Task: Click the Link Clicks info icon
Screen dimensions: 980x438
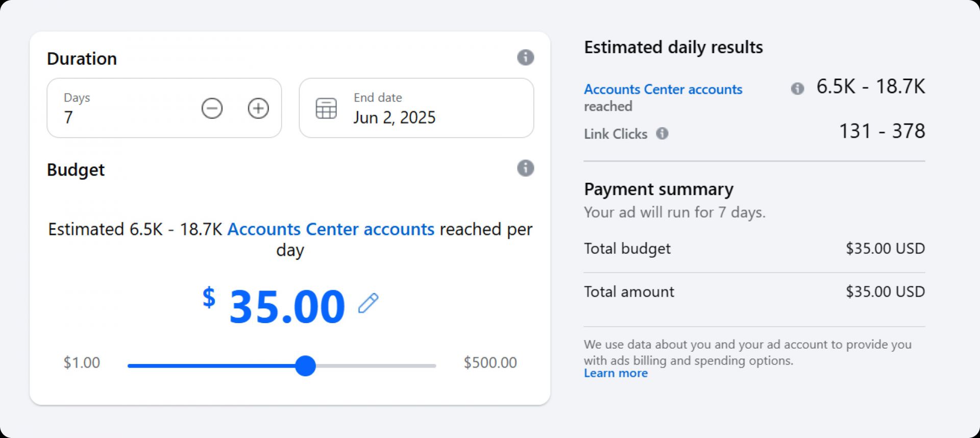Action: point(662,134)
